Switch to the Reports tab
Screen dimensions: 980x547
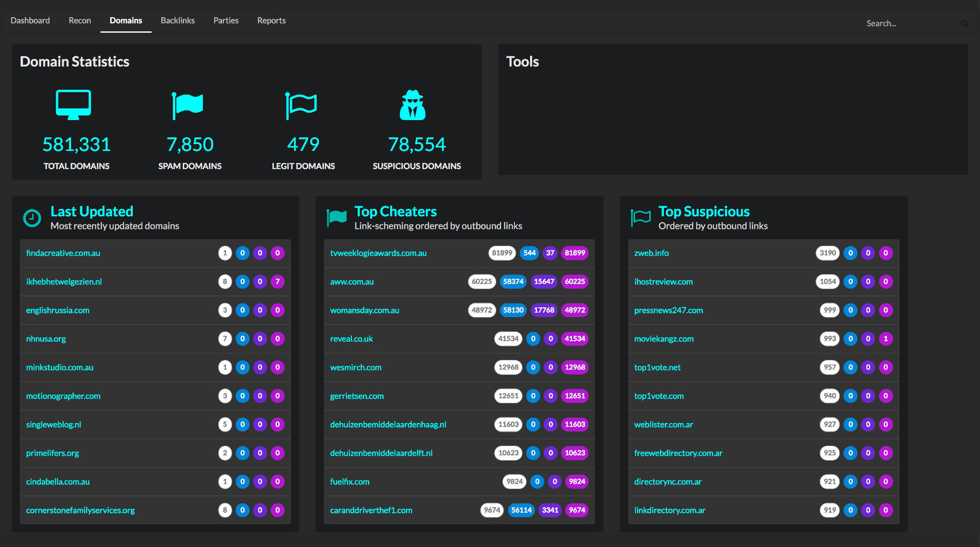[271, 21]
